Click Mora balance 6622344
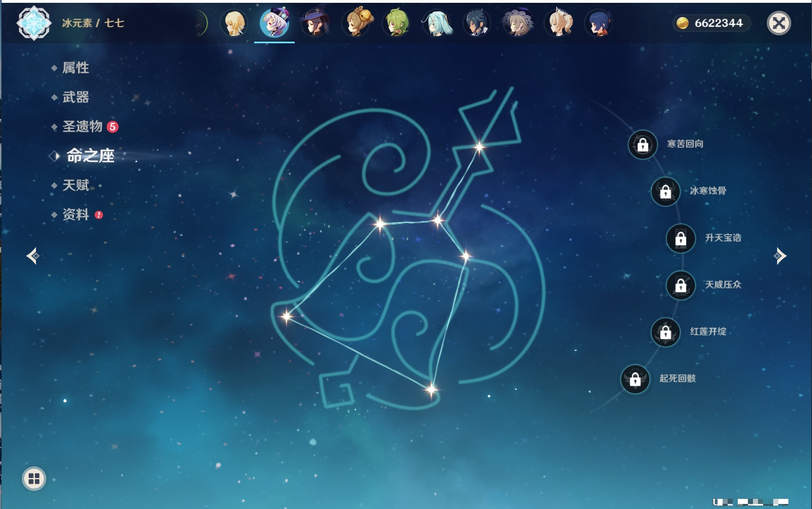This screenshot has height=509, width=812. click(x=719, y=23)
